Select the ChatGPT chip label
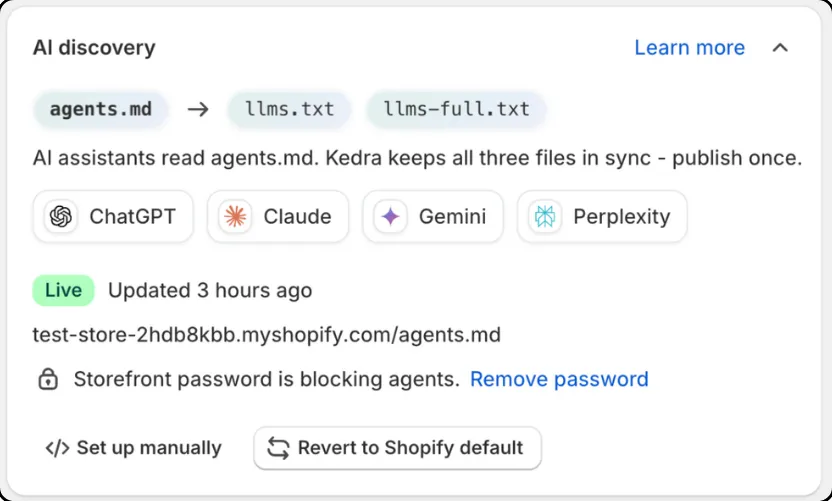 point(132,217)
